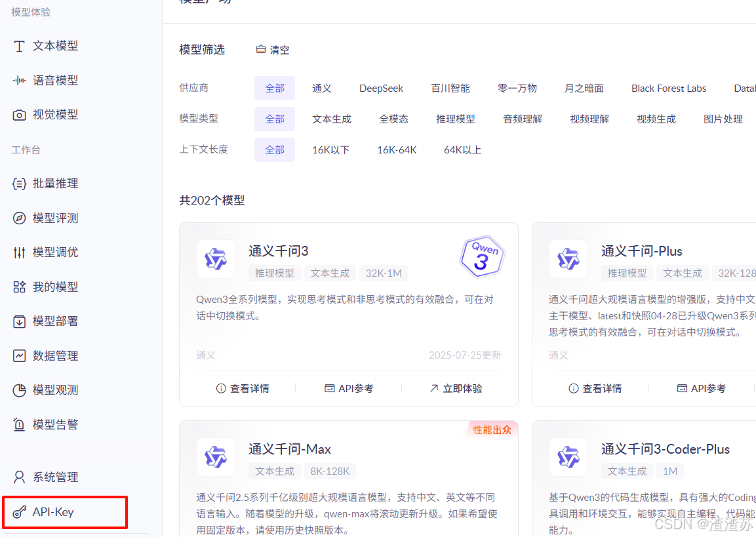Filter model type by 推理模型
756x537 pixels.
coord(456,119)
